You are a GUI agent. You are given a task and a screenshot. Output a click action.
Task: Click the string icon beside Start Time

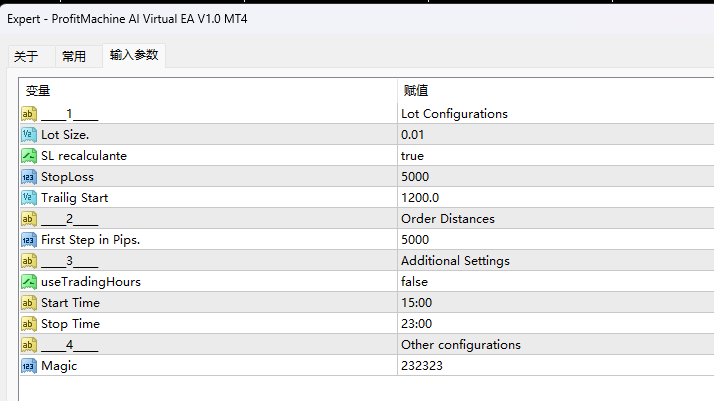[28, 303]
